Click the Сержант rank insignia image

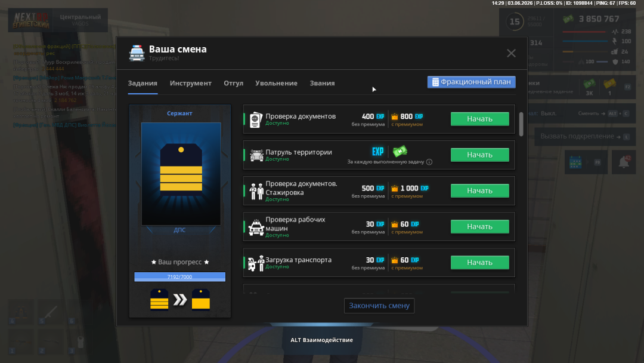(x=181, y=174)
